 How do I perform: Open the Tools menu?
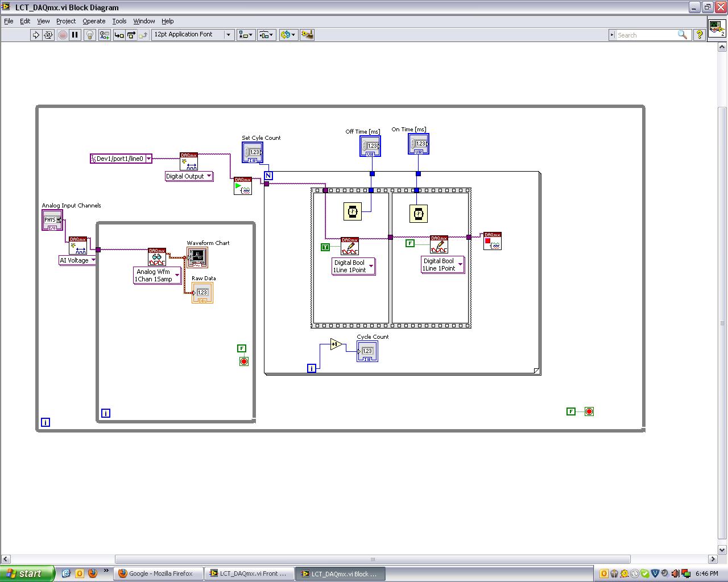click(x=119, y=21)
